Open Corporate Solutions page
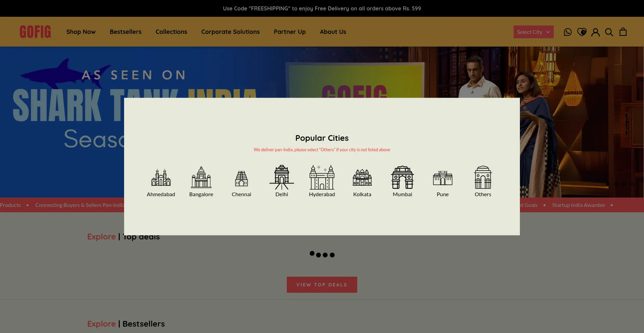This screenshot has height=333, width=644. [230, 32]
